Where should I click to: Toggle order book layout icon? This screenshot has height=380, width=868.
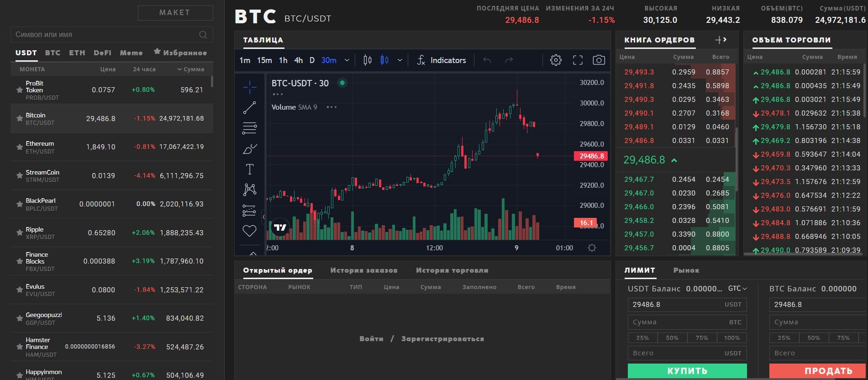(x=721, y=40)
